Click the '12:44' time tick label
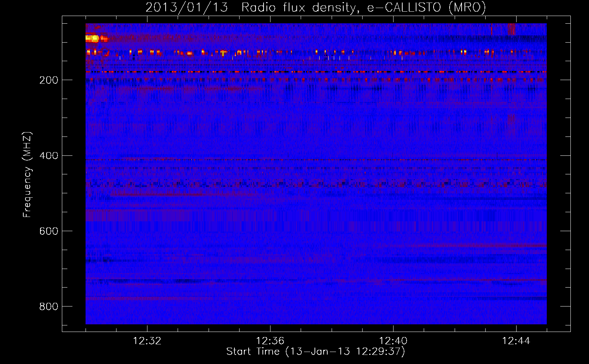Screen dimensions: 589x364 point(516,341)
